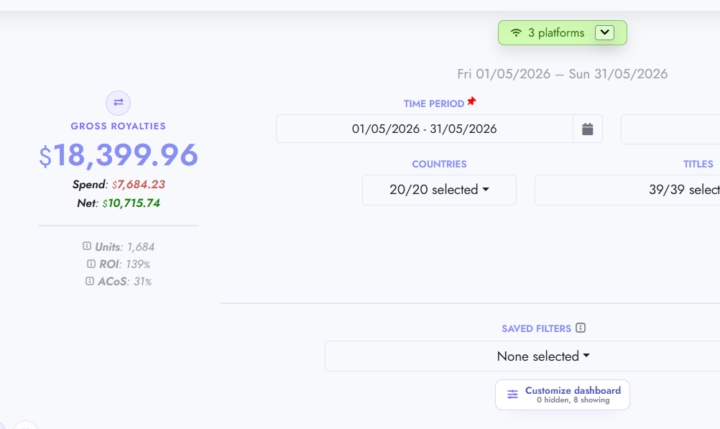Click the 3 platforms label text
Viewport: 720px width, 429px height.
(556, 33)
